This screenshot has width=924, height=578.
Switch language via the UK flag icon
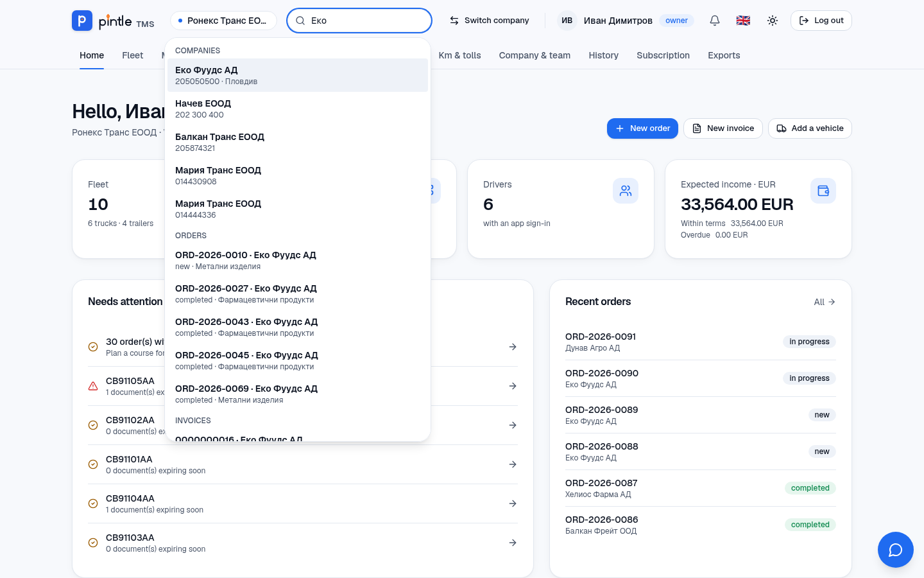pyautogui.click(x=743, y=21)
